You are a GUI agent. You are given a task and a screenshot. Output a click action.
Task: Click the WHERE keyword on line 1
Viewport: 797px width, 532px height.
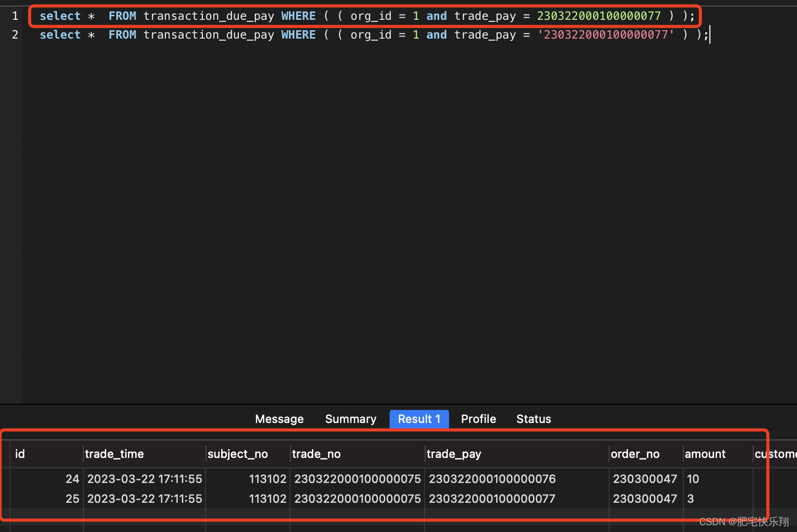point(298,16)
